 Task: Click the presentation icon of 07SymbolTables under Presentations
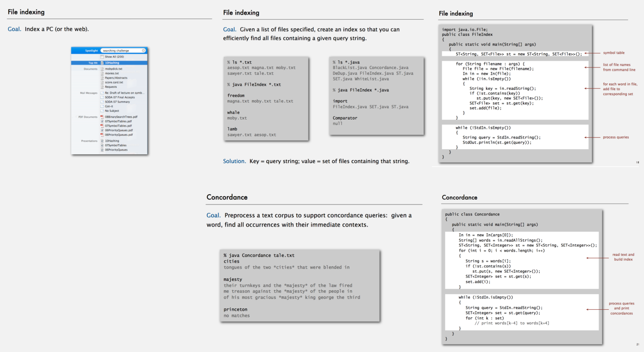102,145
